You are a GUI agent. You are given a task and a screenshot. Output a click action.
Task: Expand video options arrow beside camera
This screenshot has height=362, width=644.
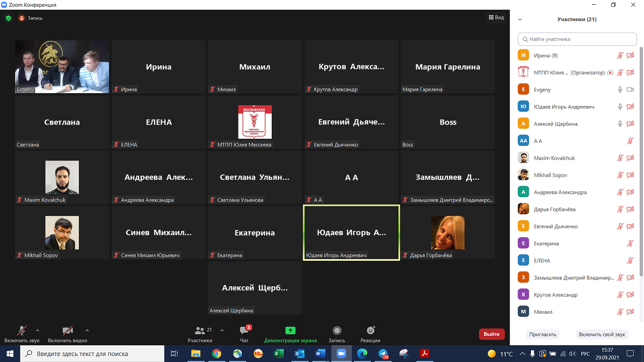point(87,330)
